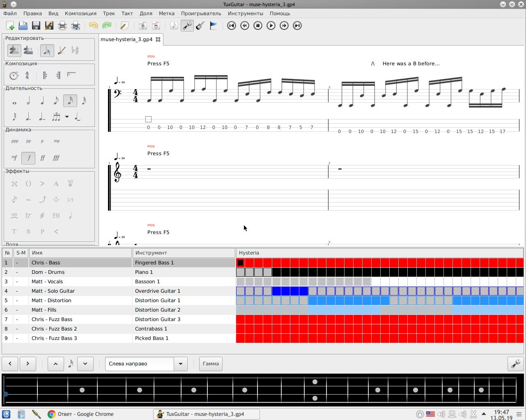526x420 pixels.
Task: Click the fretboard left arrow button
Action: [10, 364]
